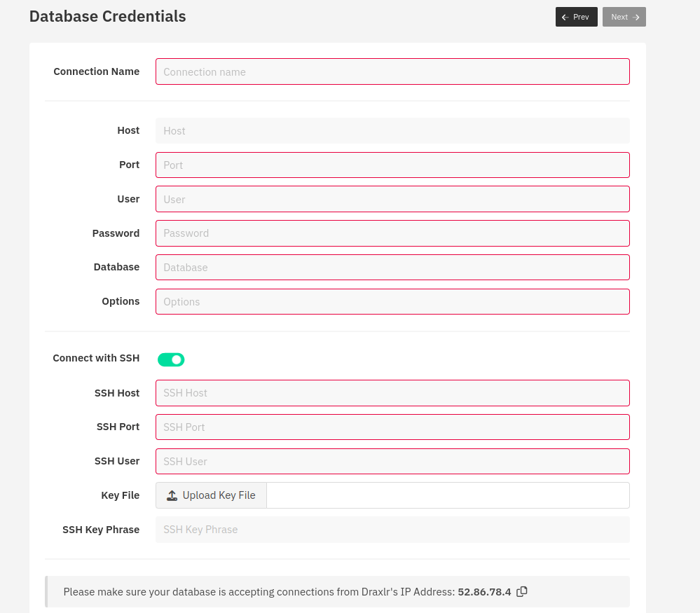The width and height of the screenshot is (700, 613).
Task: Click the User input field
Action: [392, 199]
